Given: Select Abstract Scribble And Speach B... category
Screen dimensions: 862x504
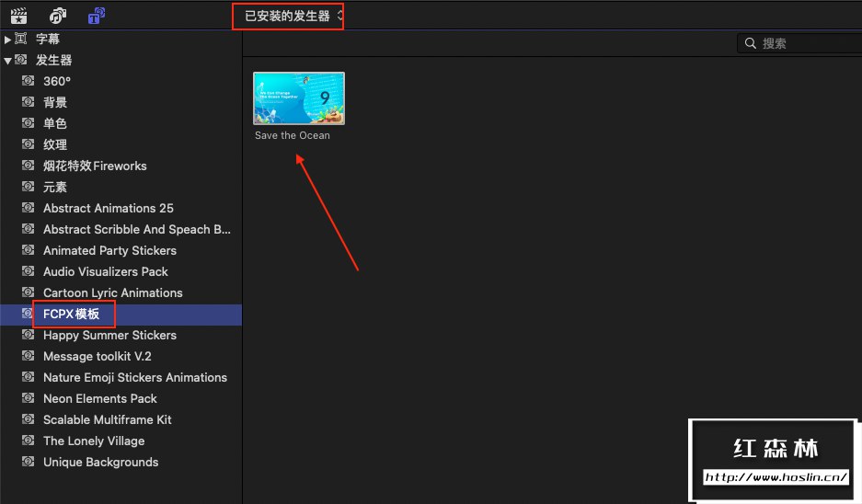Looking at the screenshot, I should [121, 229].
